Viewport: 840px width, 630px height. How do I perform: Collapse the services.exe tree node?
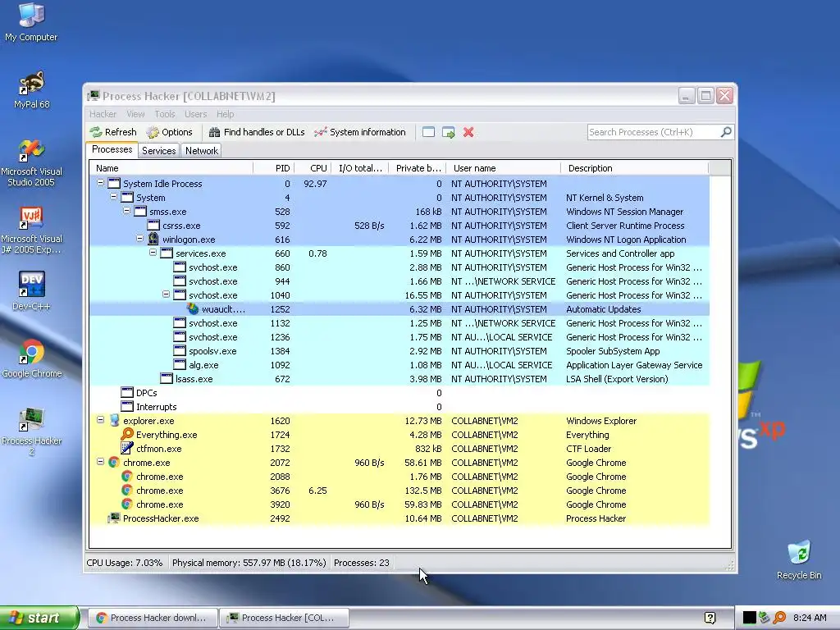153,253
